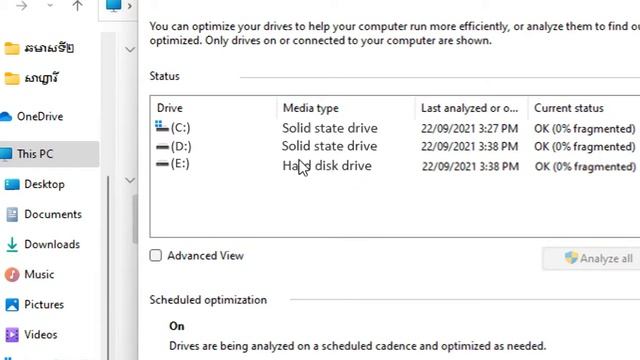Click the Pictures label in sidebar
640x360 pixels.
(x=44, y=304)
